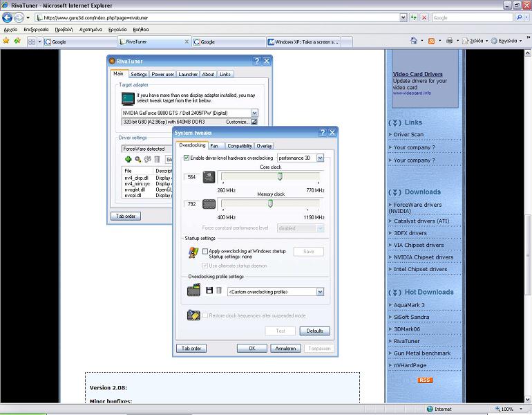Click Add to Favorites star-plus icon
The height and width of the screenshot is (415, 532).
[x=17, y=41]
